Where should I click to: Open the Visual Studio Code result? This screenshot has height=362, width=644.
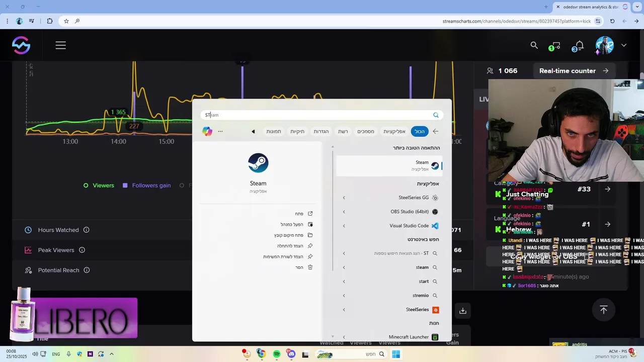389,226
